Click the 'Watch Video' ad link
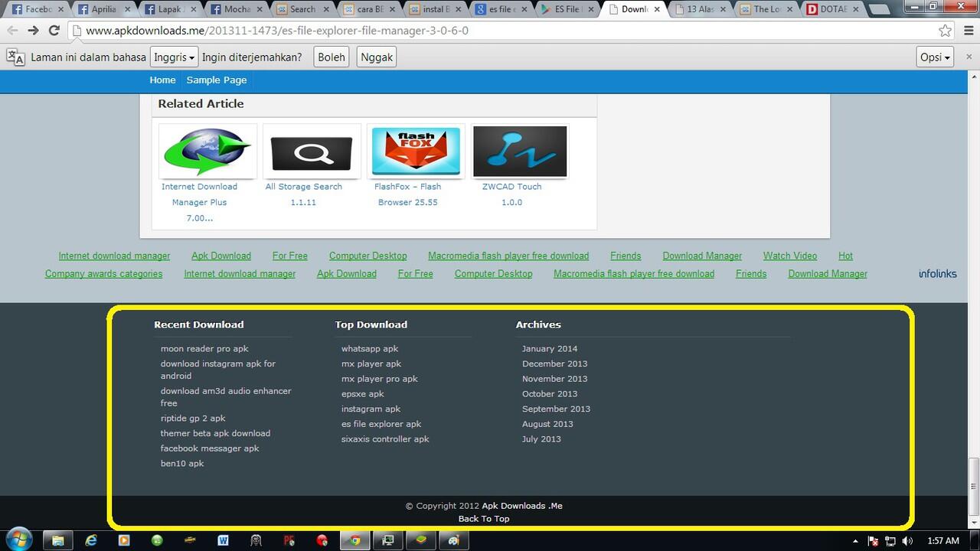This screenshot has height=551, width=980. [x=790, y=256]
